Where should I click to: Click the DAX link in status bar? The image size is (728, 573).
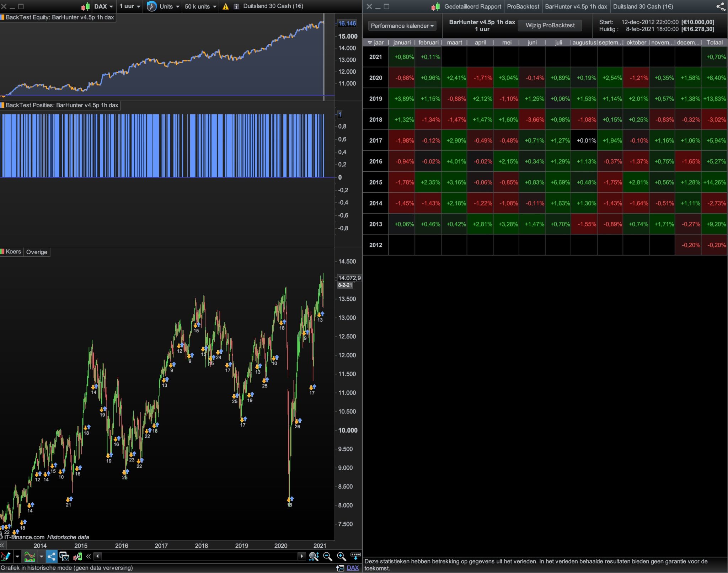(352, 568)
